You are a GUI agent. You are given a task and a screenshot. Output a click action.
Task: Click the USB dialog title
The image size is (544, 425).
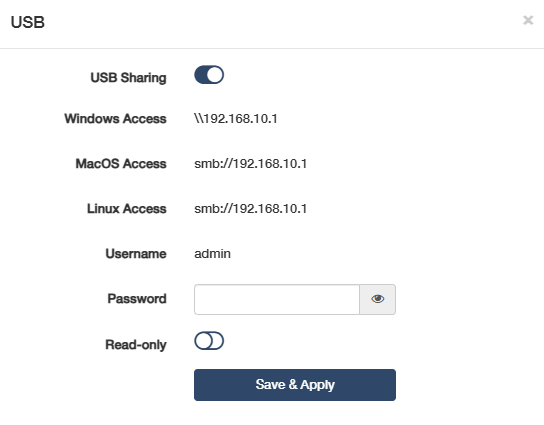(28, 22)
